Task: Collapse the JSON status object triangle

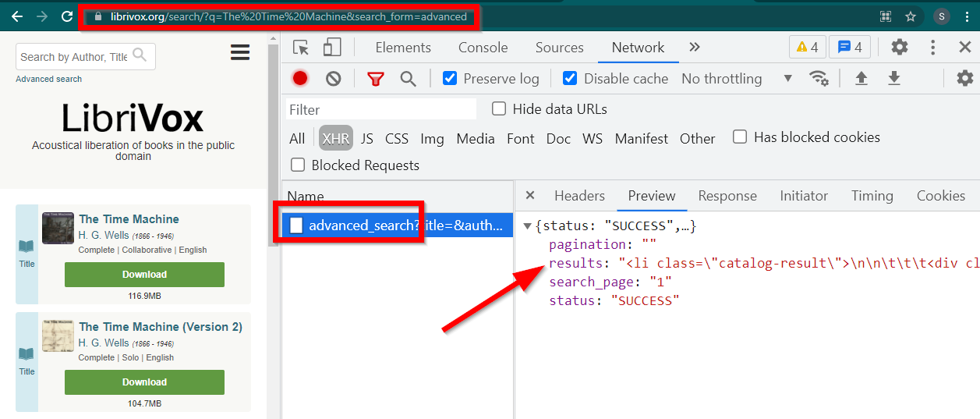Action: tap(528, 226)
